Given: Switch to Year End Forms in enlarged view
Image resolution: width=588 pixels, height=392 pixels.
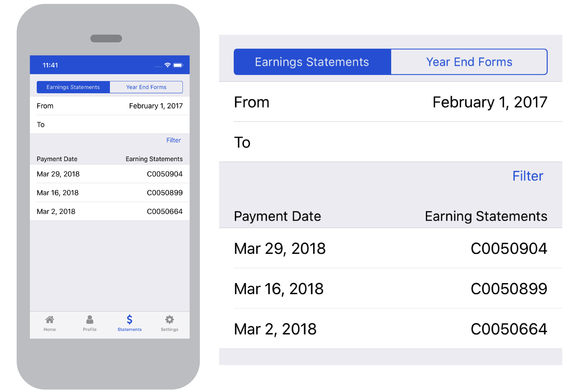Looking at the screenshot, I should click(x=469, y=62).
